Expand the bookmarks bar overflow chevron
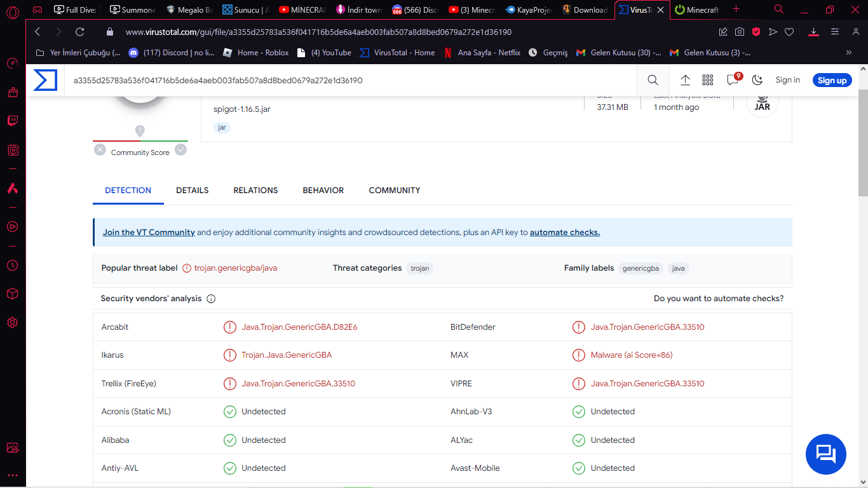This screenshot has height=488, width=868. [849, 53]
